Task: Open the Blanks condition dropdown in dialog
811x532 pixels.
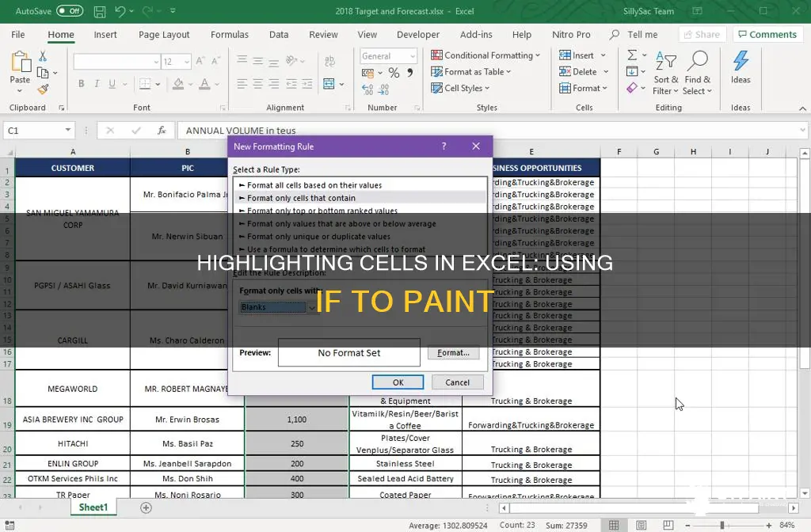Action: 312,307
